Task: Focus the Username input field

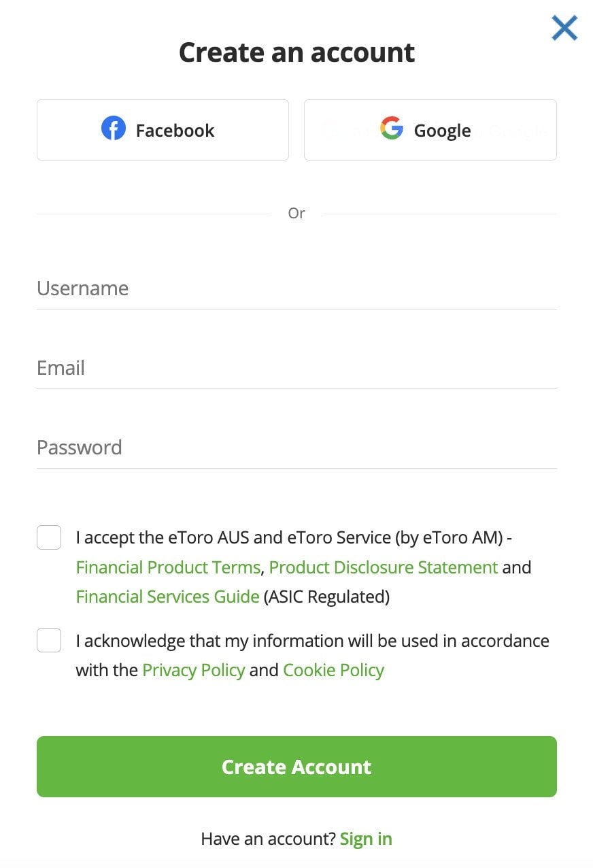Action: pos(296,289)
